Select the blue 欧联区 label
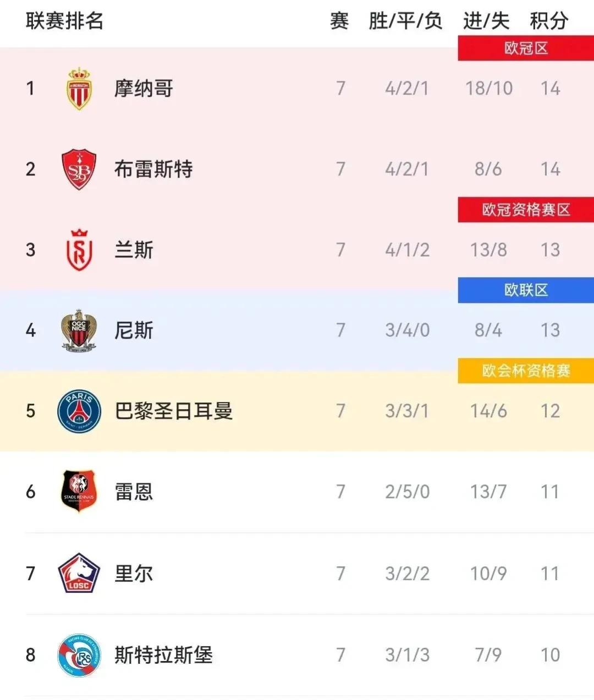594x700 pixels. tap(526, 290)
